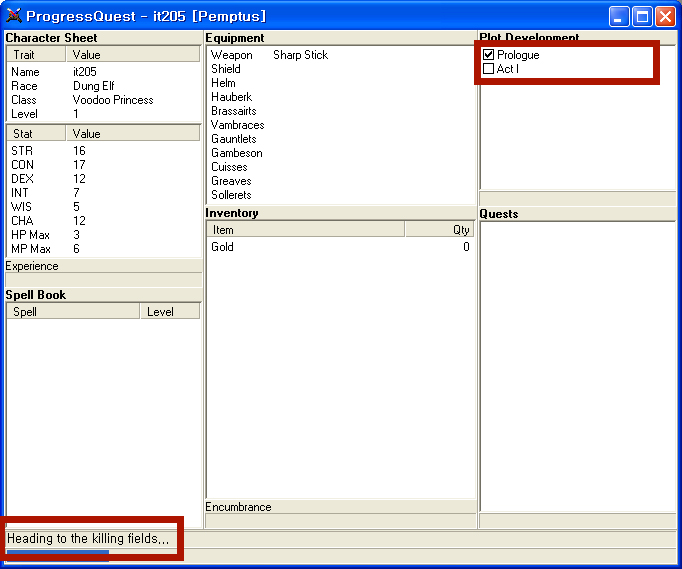Screen dimensions: 682x569
Task: Click the quest progress bar under Quests list
Action: 578,521
